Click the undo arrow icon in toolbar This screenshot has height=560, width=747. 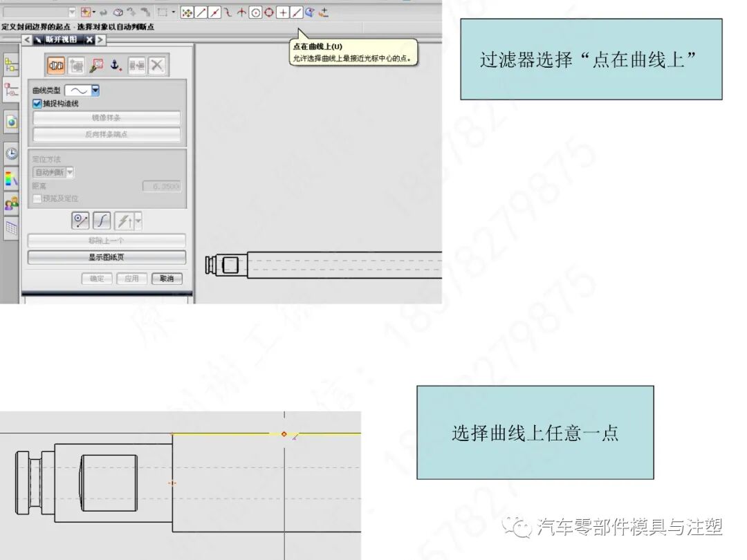103,12
